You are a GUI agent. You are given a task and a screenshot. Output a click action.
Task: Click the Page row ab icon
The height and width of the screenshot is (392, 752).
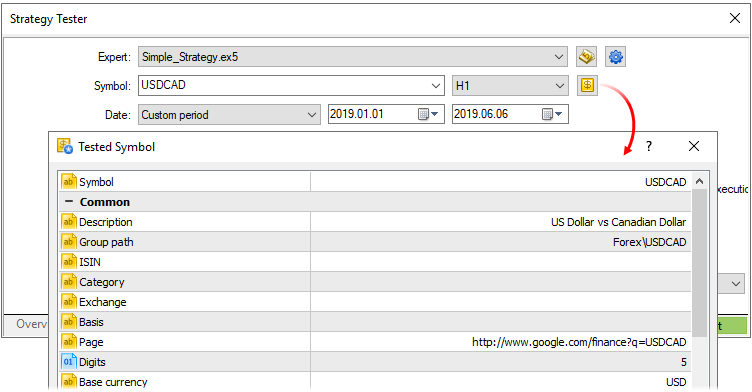pyautogui.click(x=69, y=342)
